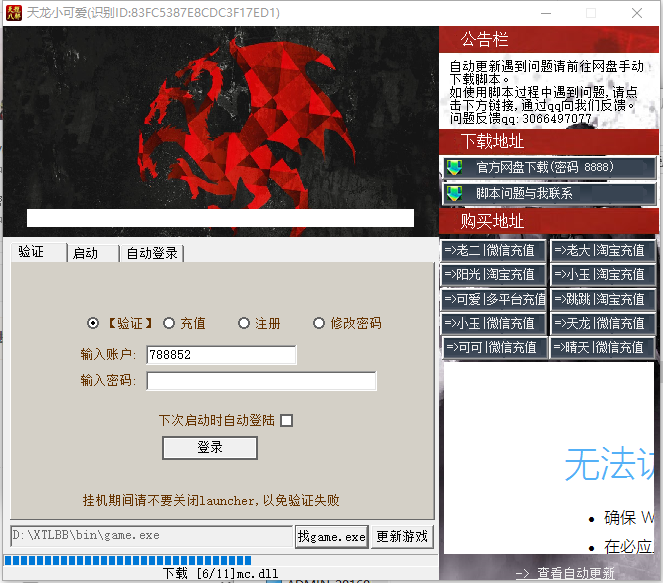Click the 输入密码 password field
Screen dimensions: 663x583
tap(261, 381)
